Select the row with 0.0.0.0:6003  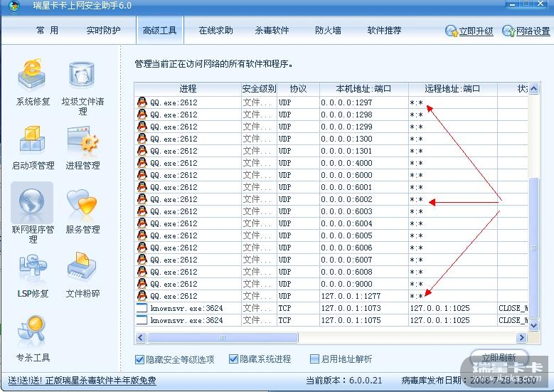point(331,211)
